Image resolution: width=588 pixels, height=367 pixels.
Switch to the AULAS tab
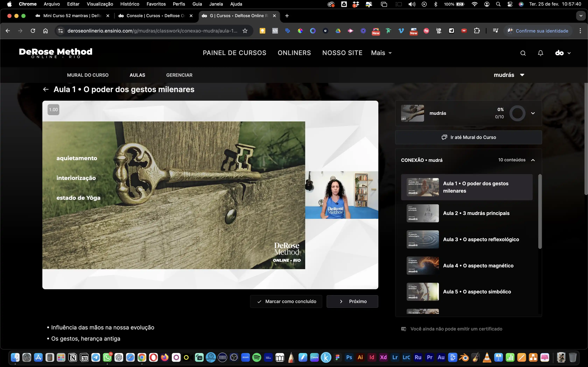[137, 75]
